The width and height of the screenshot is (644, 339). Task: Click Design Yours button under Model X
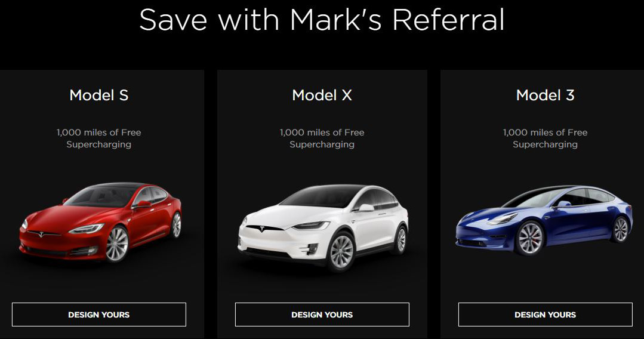click(322, 315)
